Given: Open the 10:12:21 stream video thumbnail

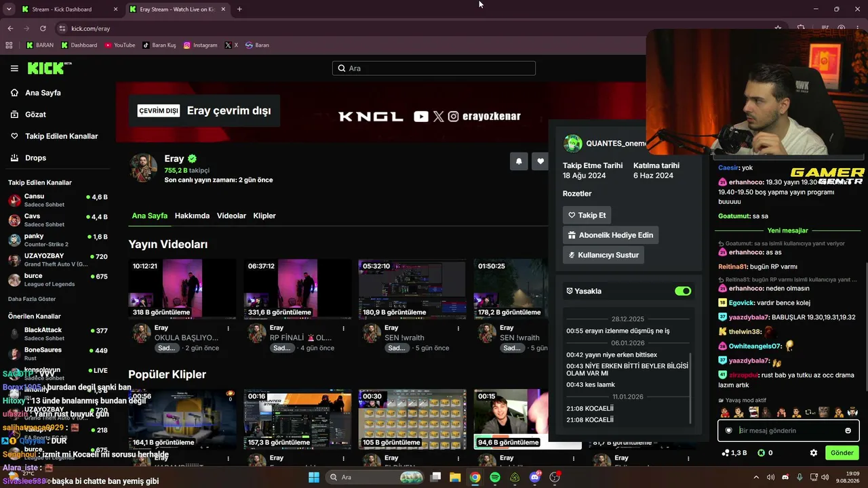Looking at the screenshot, I should point(182,289).
